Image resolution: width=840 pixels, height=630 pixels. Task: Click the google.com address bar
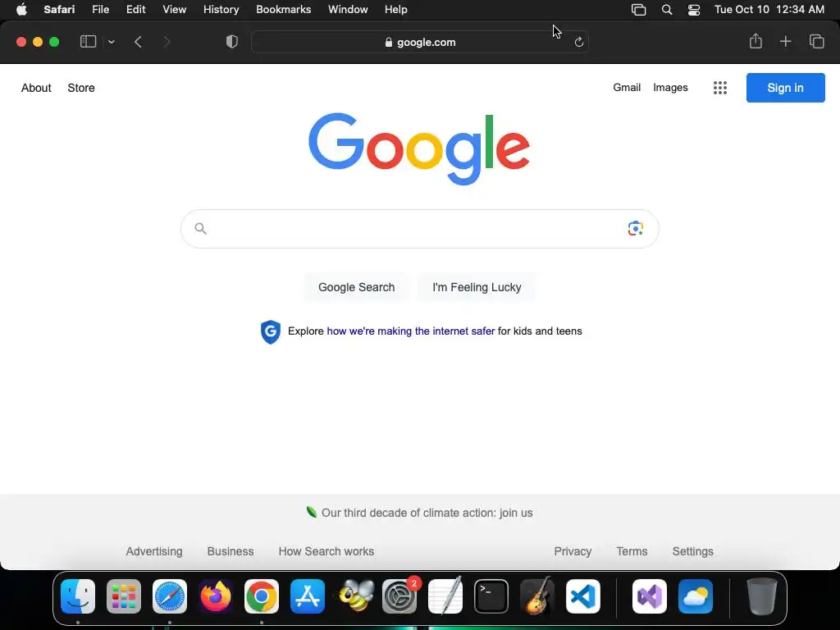419,42
